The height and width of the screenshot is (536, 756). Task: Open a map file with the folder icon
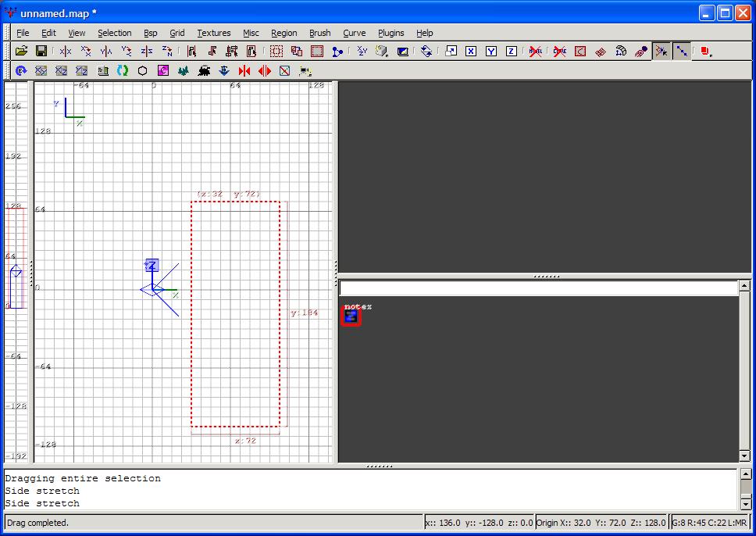21,51
